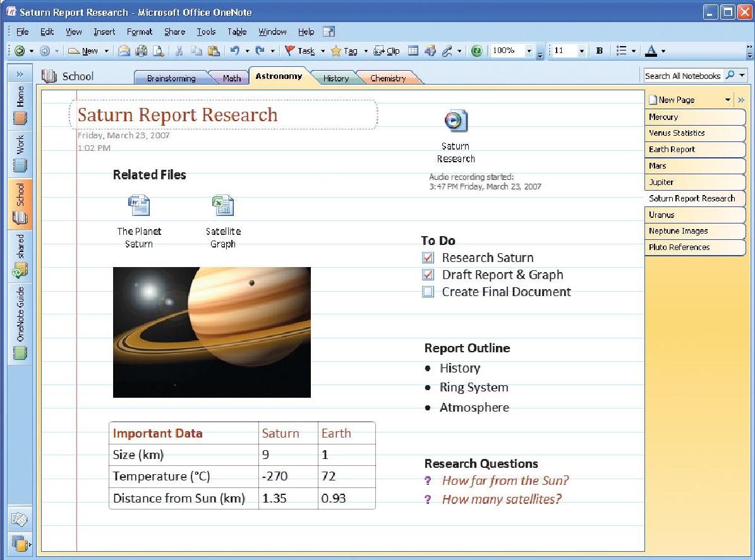755x560 pixels.
Task: Click the Redo arrow icon
Action: [260, 51]
